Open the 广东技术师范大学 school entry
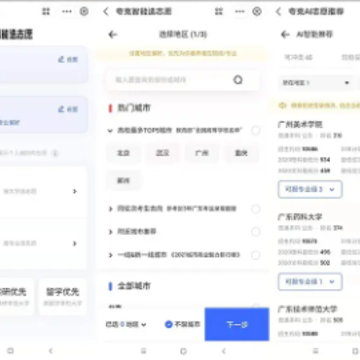 point(308,309)
